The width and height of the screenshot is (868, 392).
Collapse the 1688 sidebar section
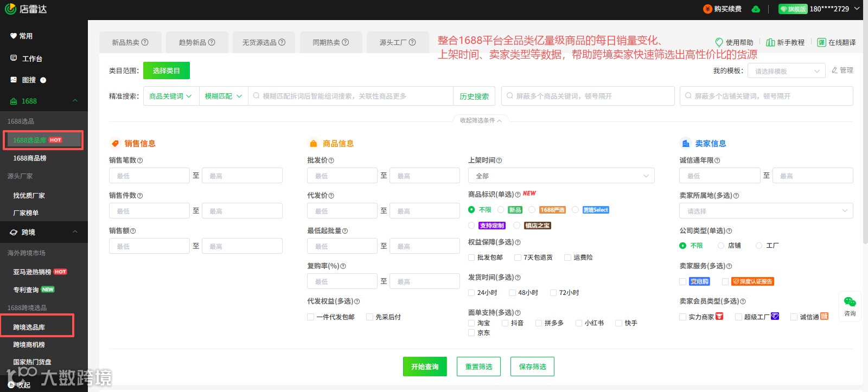tap(75, 101)
